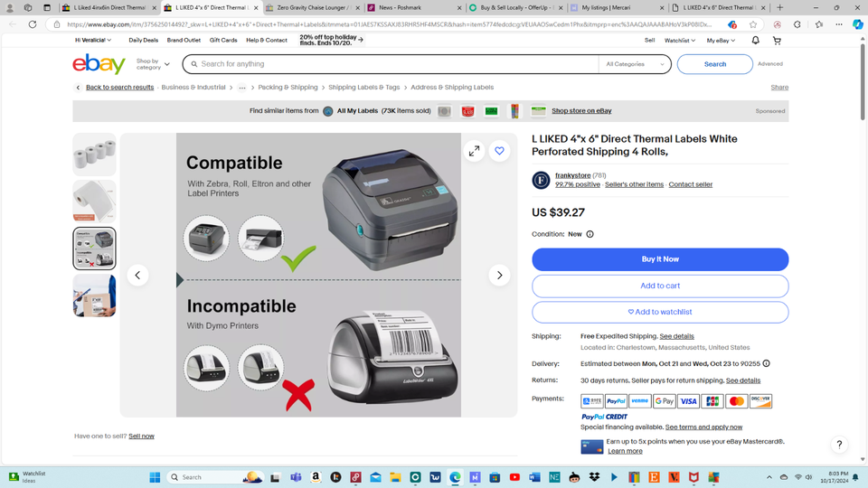The image size is (868, 488).
Task: Open Windows Start menu
Action: tap(155, 477)
